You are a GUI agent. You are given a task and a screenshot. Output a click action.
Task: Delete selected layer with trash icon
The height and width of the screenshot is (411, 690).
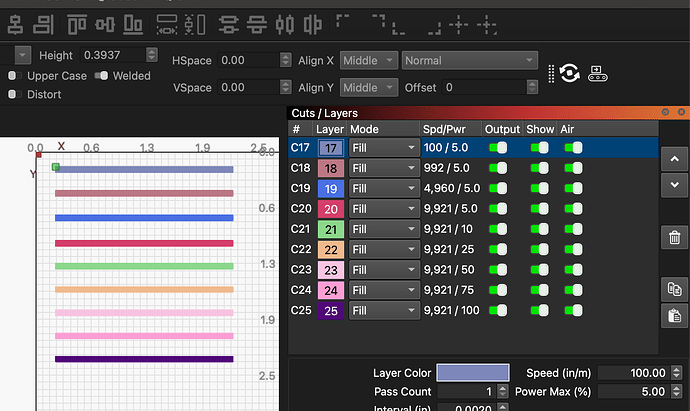pos(674,238)
